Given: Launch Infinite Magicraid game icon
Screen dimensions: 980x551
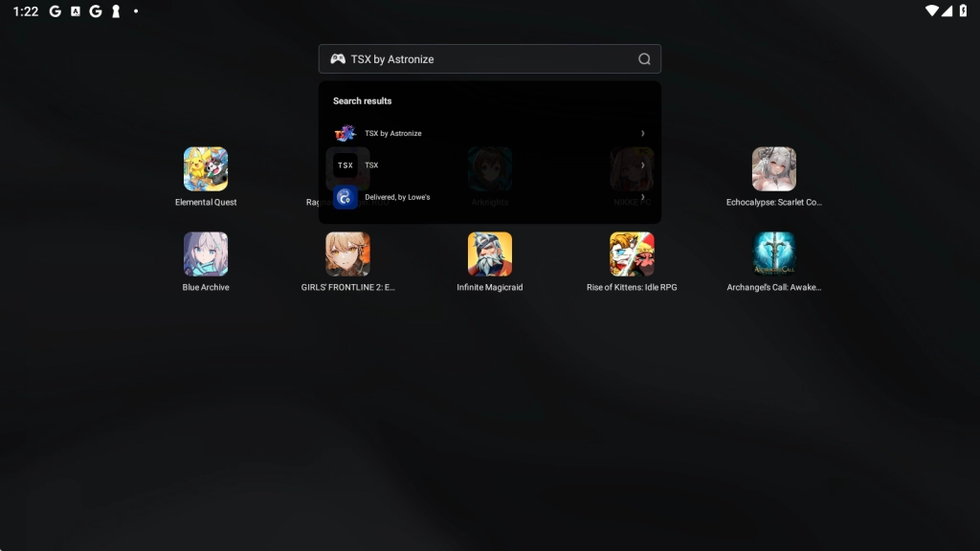Looking at the screenshot, I should tap(489, 253).
